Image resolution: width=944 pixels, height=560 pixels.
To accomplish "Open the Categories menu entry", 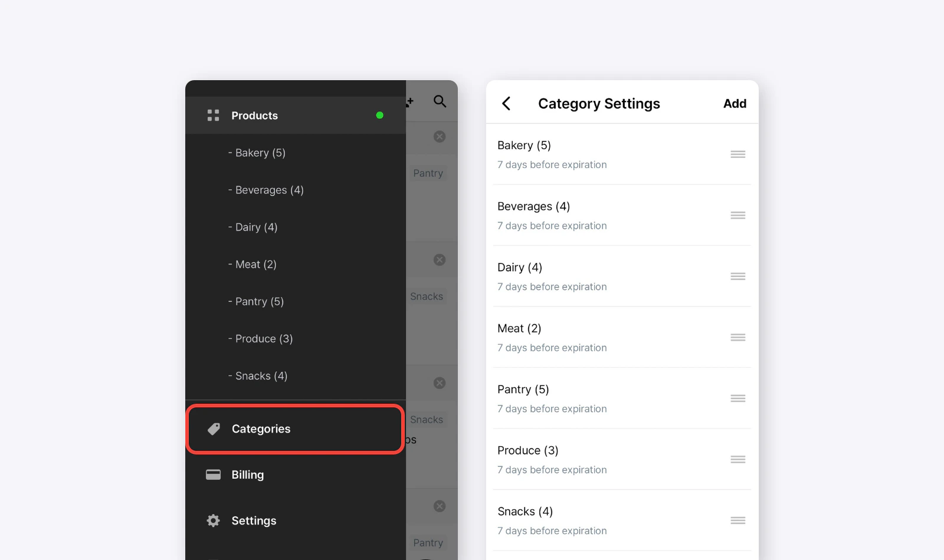I will [261, 429].
